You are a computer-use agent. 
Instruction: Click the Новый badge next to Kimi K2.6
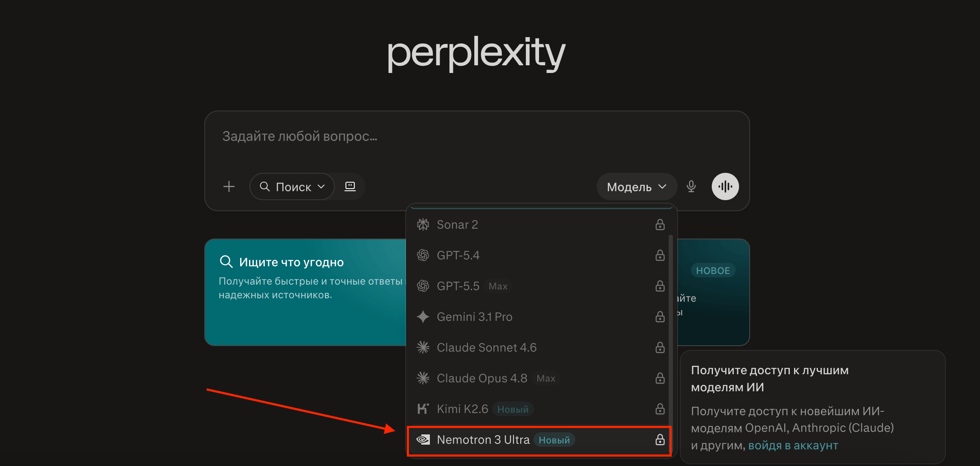click(513, 409)
